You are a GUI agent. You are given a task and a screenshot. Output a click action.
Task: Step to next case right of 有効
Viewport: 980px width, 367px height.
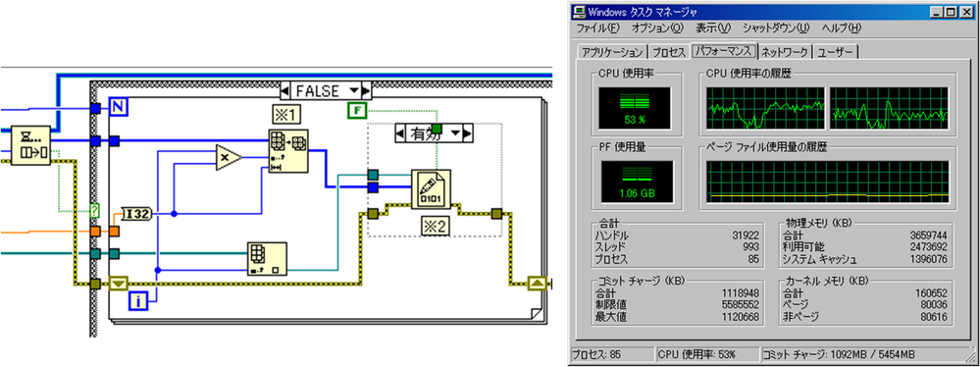467,133
